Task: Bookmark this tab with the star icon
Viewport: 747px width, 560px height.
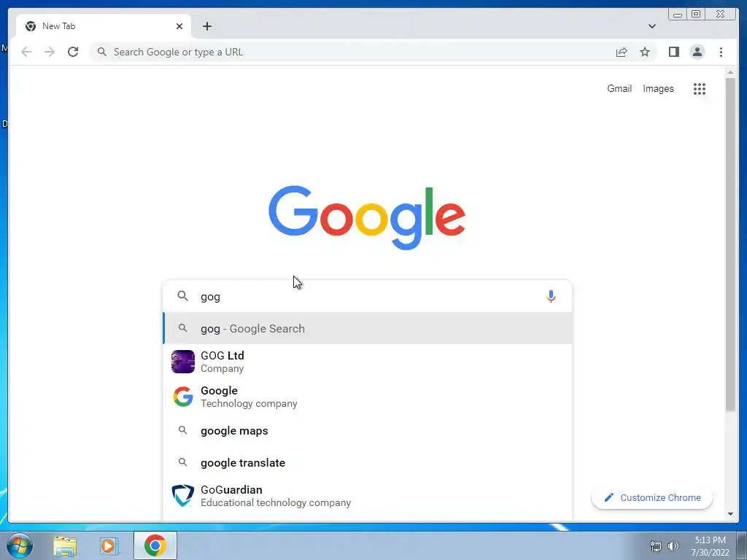Action: click(x=645, y=52)
